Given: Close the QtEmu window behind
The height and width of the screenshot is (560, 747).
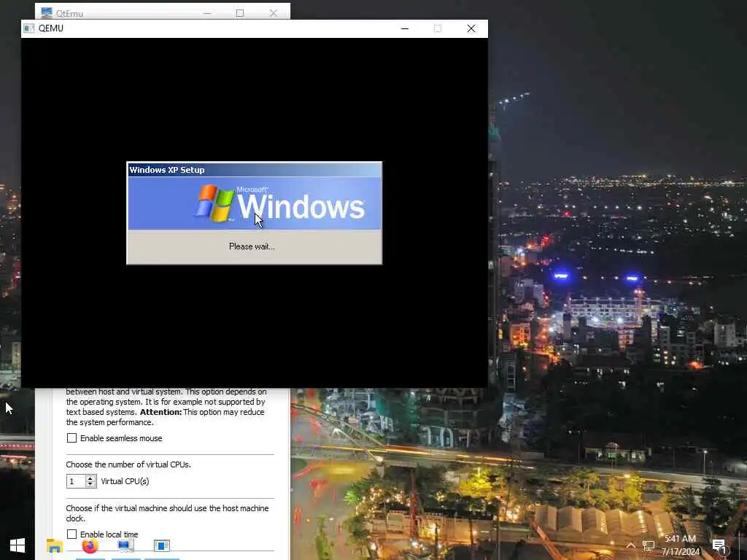Looking at the screenshot, I should [273, 13].
